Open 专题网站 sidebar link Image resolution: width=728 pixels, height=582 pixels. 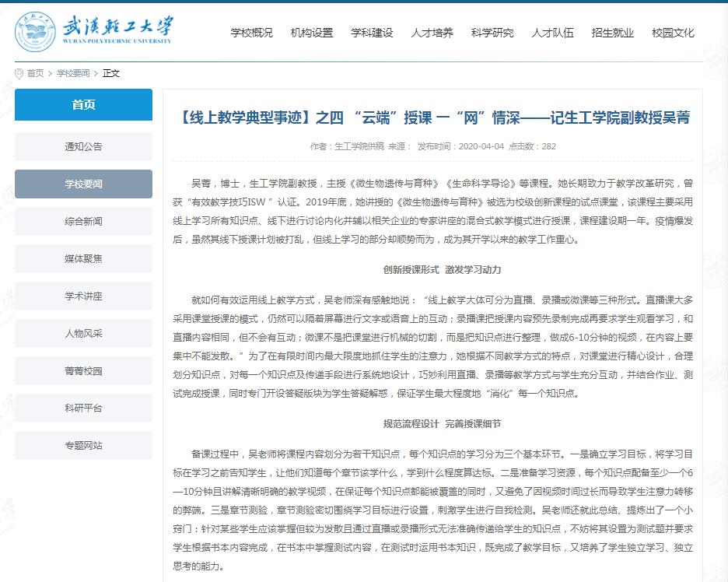[x=83, y=445]
